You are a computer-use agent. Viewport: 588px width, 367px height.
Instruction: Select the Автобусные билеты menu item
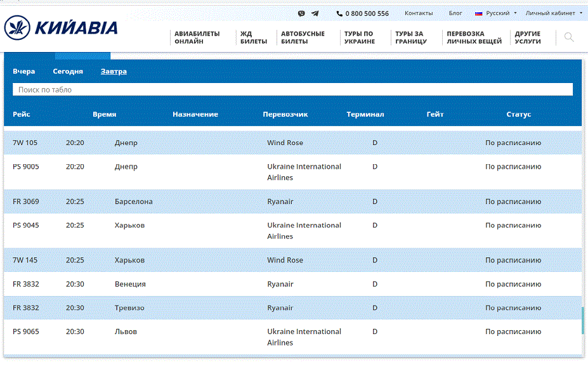[x=303, y=37]
